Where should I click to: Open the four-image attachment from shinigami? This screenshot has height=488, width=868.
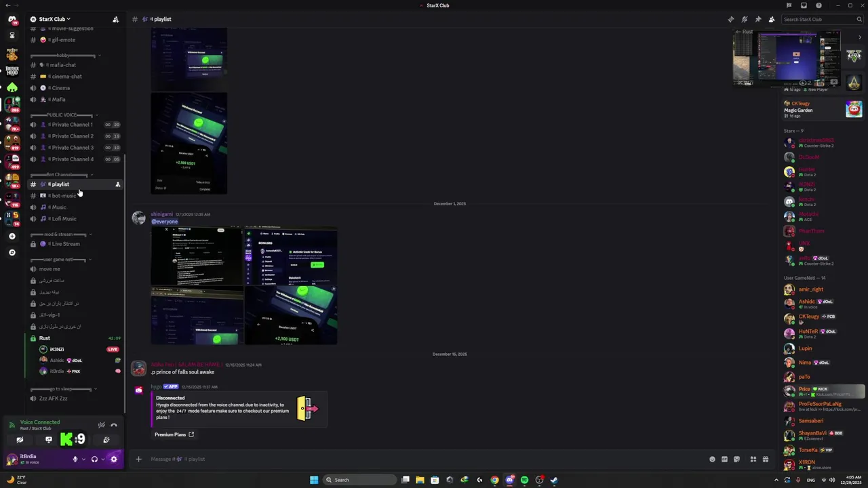coord(244,286)
